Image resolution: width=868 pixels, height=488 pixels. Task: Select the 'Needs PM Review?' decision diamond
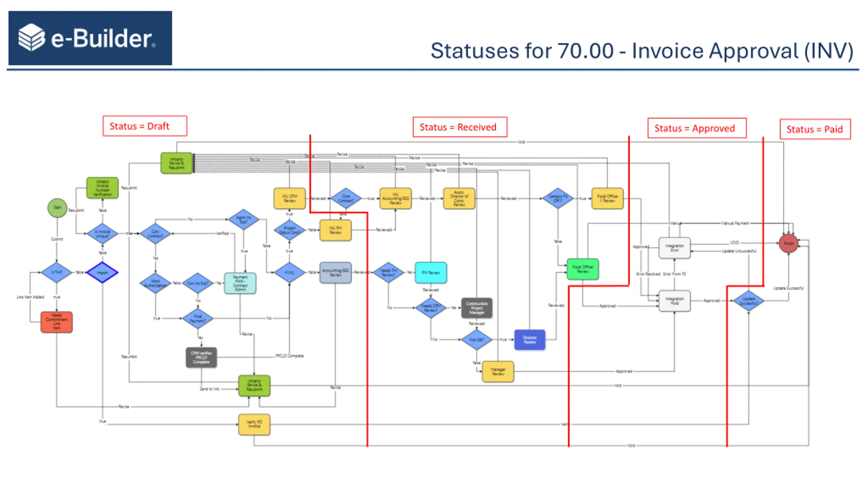[388, 272]
